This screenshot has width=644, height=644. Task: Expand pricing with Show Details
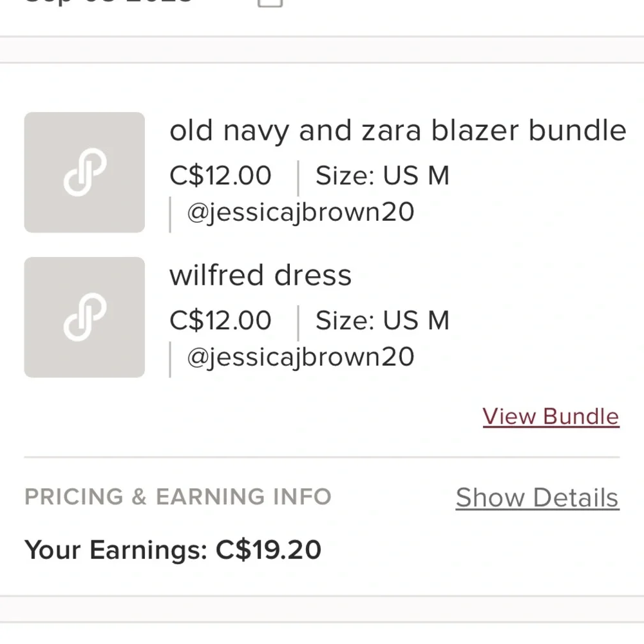(x=537, y=498)
